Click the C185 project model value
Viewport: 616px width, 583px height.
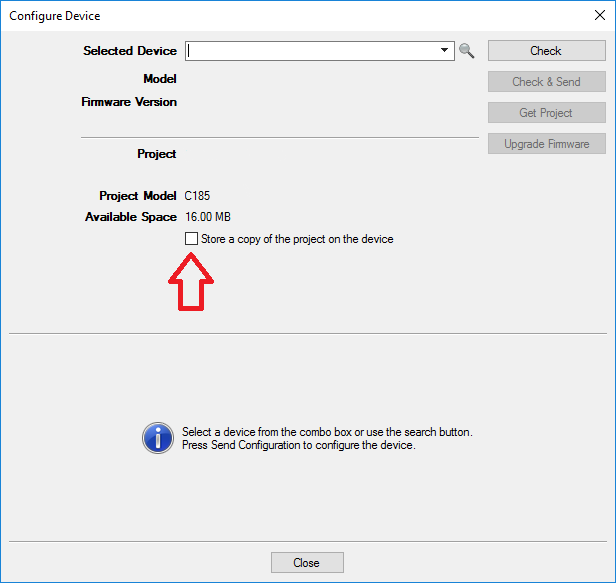click(198, 196)
